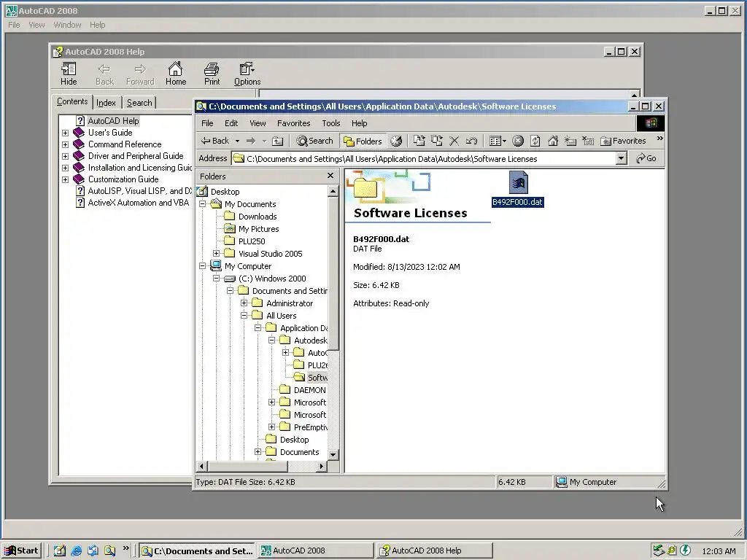Select the Downloads folder in tree
Image resolution: width=747 pixels, height=560 pixels.
258,217
